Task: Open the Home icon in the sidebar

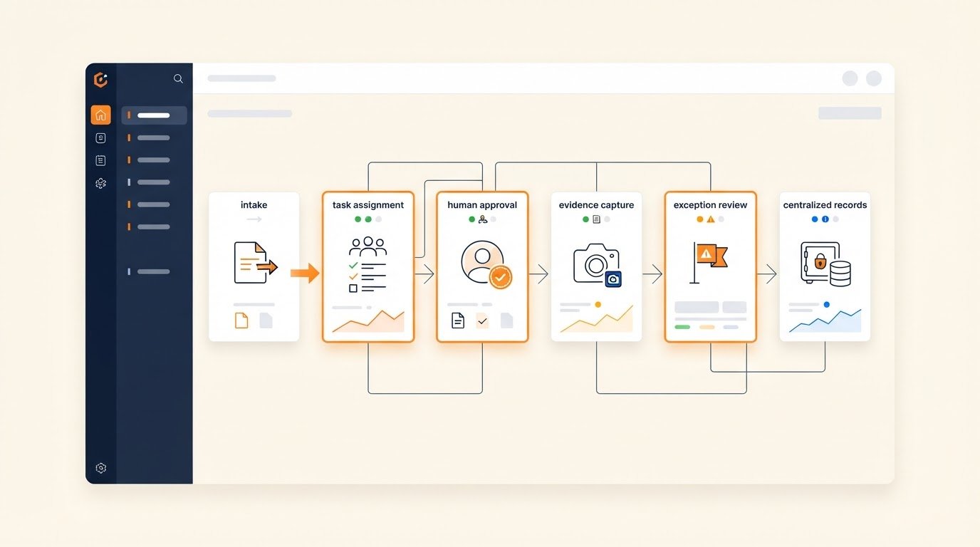Action: point(100,115)
